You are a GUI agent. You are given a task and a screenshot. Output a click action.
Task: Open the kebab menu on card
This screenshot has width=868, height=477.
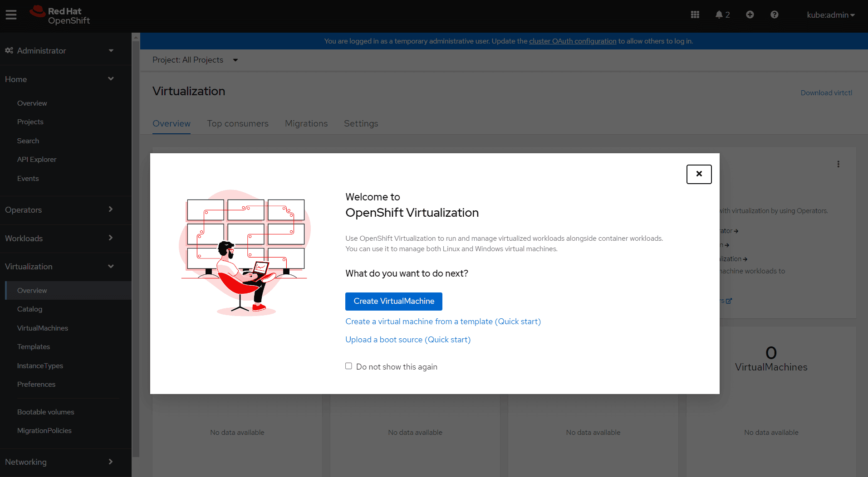pyautogui.click(x=838, y=164)
